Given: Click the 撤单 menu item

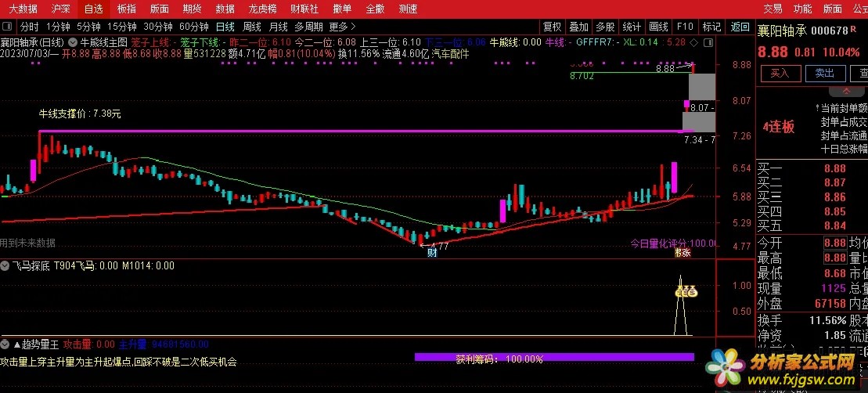Looking at the screenshot, I should [x=342, y=9].
